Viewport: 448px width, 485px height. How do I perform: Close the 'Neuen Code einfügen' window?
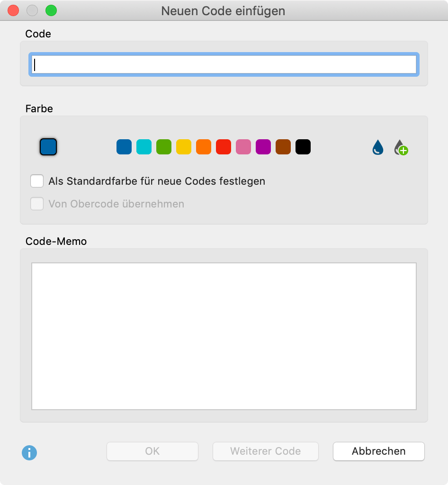coord(13,10)
